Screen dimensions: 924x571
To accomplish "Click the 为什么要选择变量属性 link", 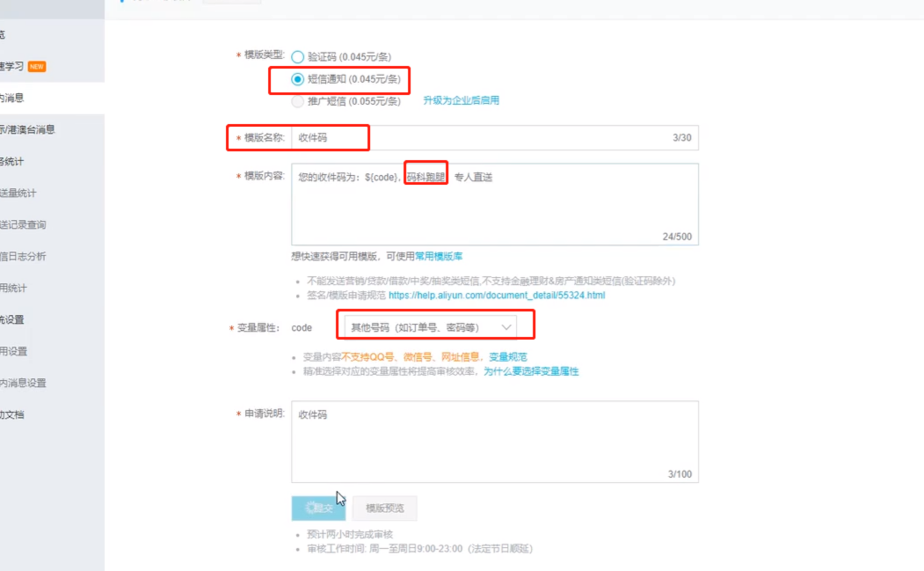I will [x=531, y=372].
